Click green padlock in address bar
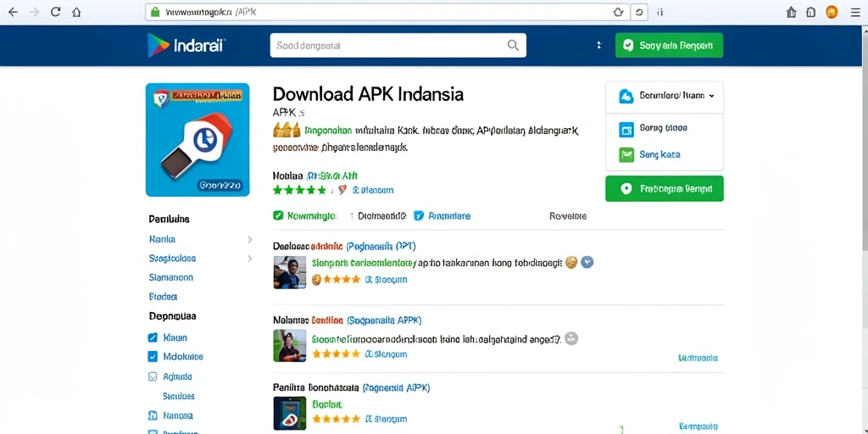Viewport: 868px width, 434px height. click(x=156, y=12)
